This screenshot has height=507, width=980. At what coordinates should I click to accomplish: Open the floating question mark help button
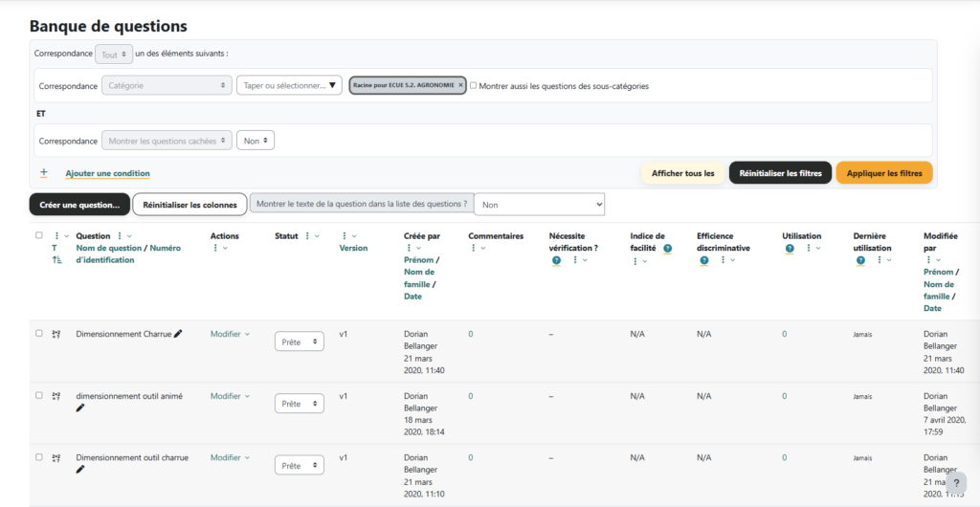pyautogui.click(x=956, y=483)
